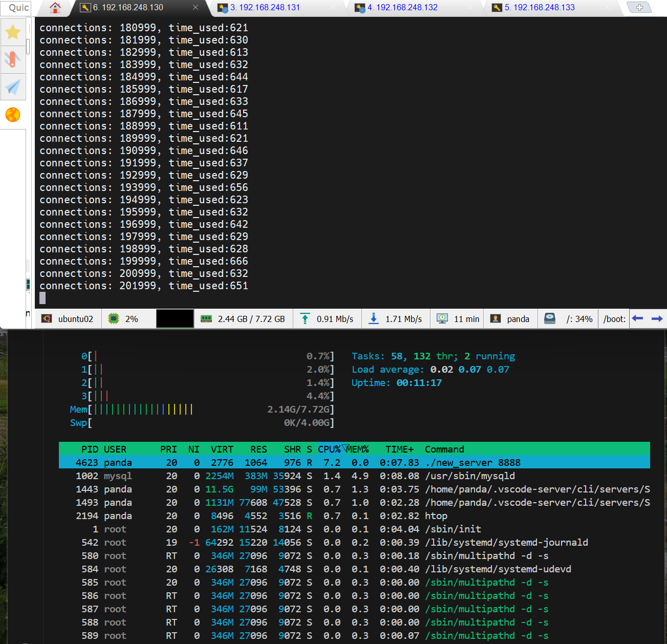
Task: Select the ./new_server 8888 process row
Action: click(x=354, y=462)
